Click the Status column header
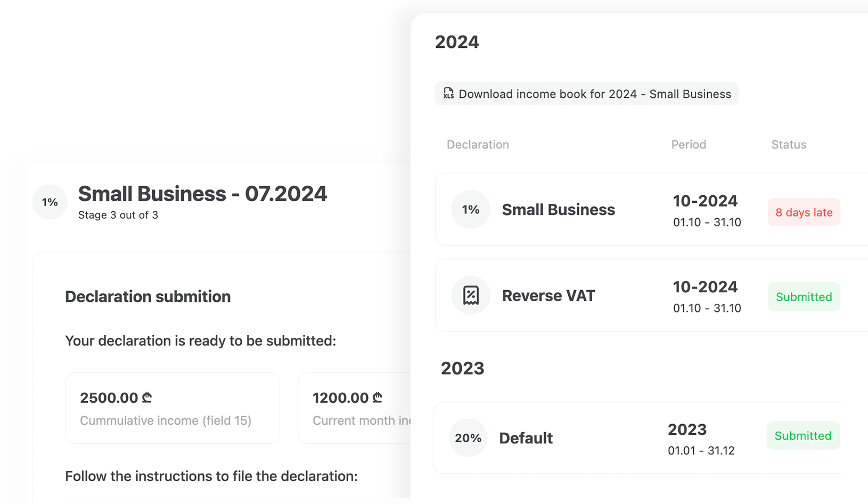 789,145
